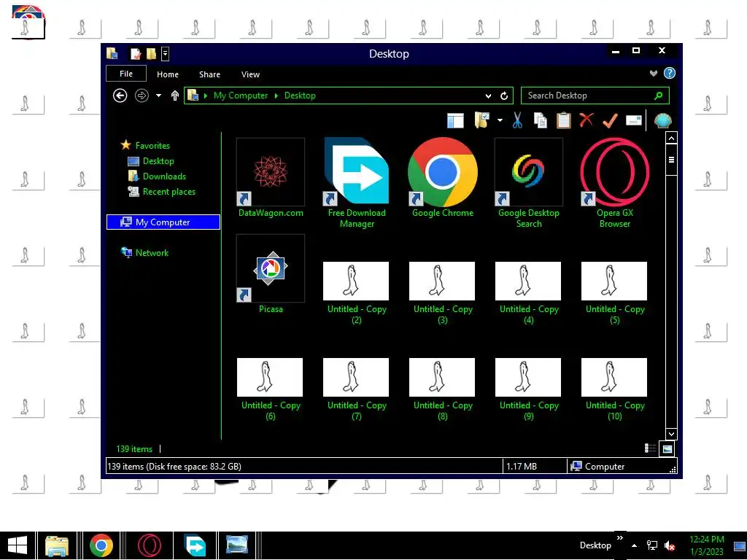
Task: Switch to Large icons view toggle
Action: pos(667,448)
